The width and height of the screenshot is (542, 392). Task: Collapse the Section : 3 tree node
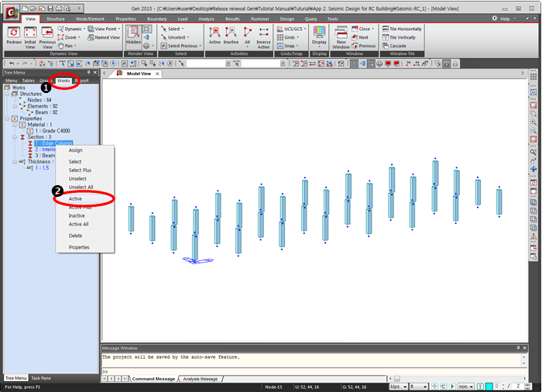tap(15, 137)
